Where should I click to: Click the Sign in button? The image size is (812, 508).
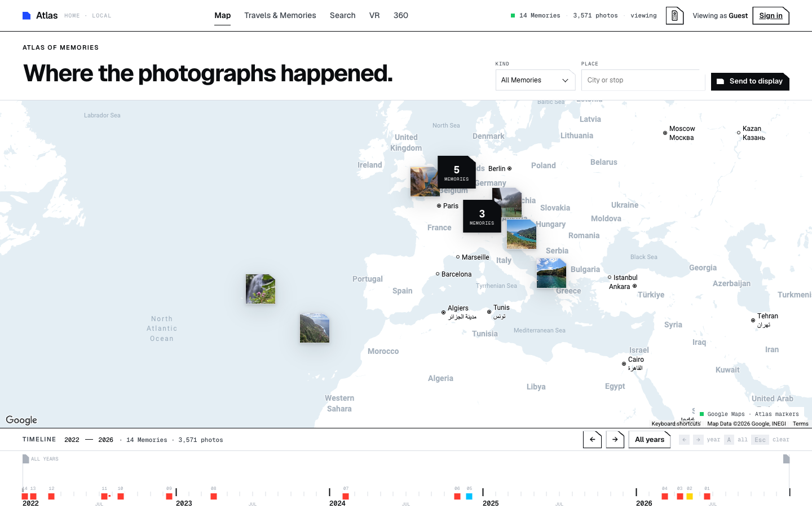click(x=771, y=16)
